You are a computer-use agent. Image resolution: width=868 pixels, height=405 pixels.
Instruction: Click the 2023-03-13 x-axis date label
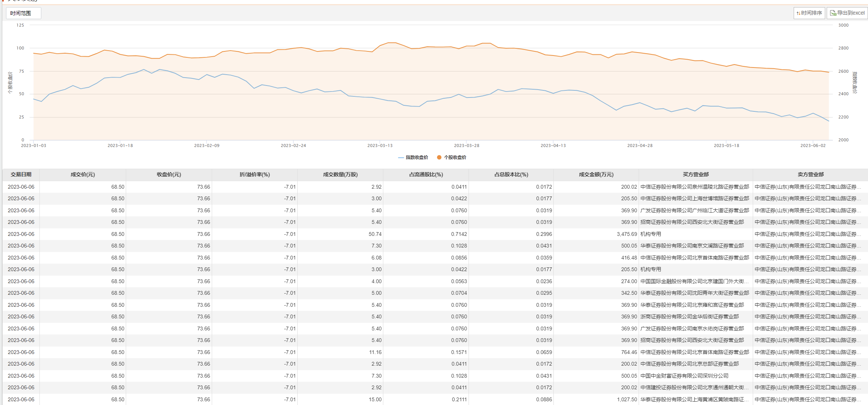[380, 145]
